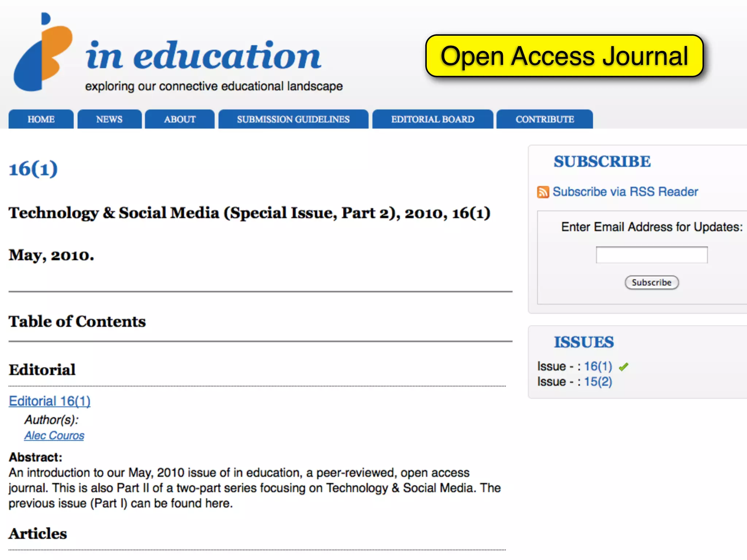The image size is (747, 560).
Task: Click Subscribe via RSS Reader link
Action: (625, 192)
